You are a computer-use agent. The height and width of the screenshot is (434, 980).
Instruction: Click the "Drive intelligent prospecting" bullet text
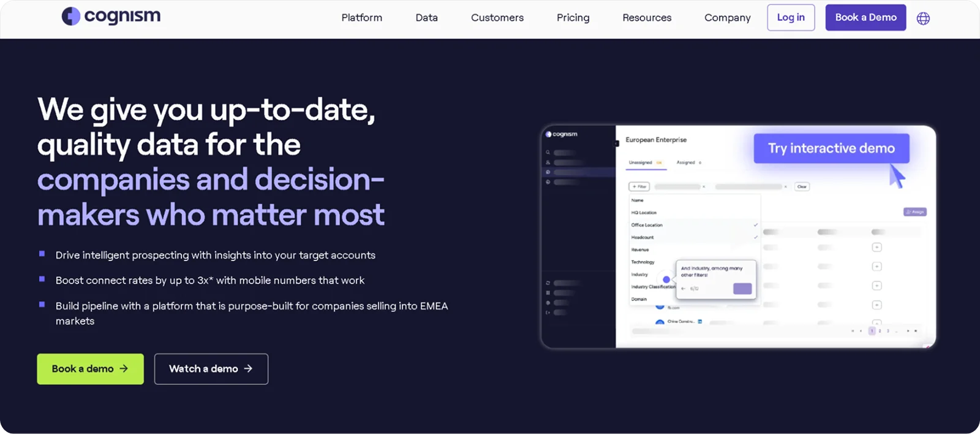[x=215, y=255]
